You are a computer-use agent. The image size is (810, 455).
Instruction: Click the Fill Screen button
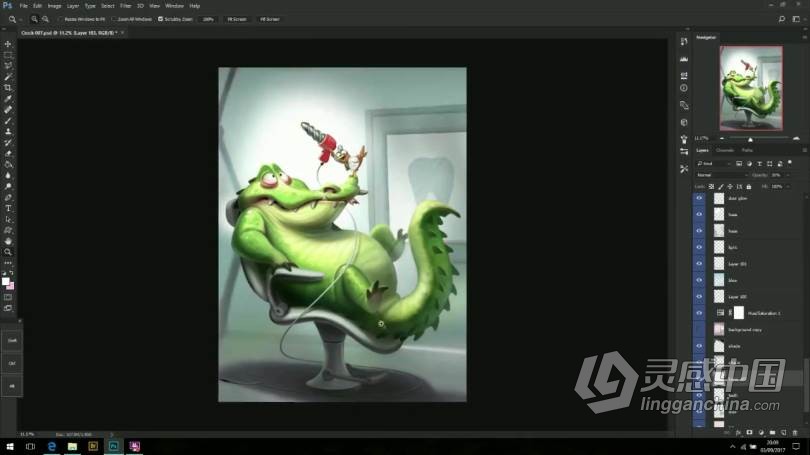pos(269,19)
